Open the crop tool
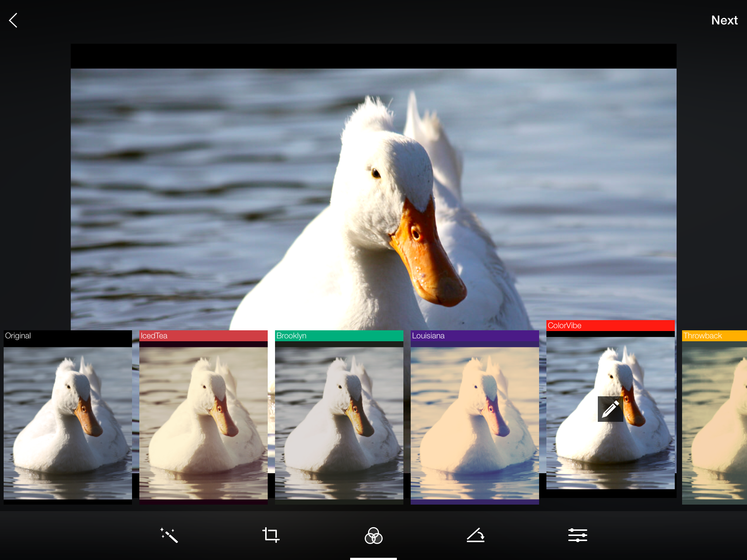 (271, 535)
